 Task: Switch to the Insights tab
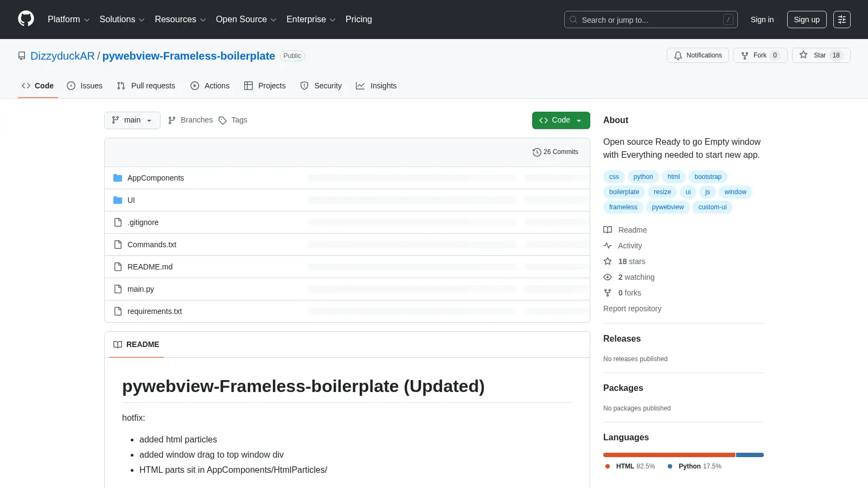376,86
